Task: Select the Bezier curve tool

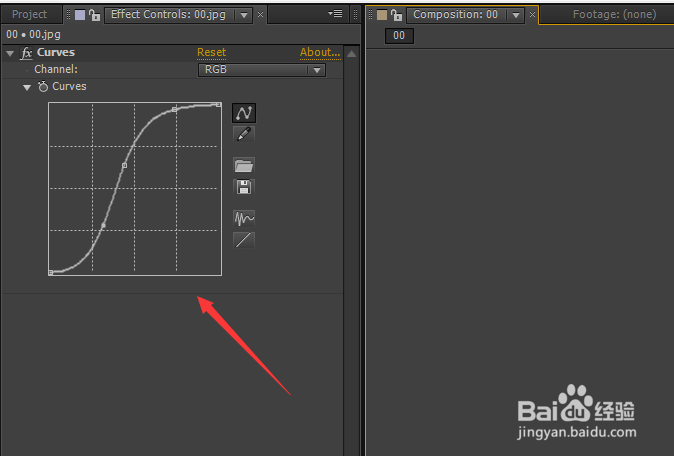Action: pyautogui.click(x=244, y=113)
